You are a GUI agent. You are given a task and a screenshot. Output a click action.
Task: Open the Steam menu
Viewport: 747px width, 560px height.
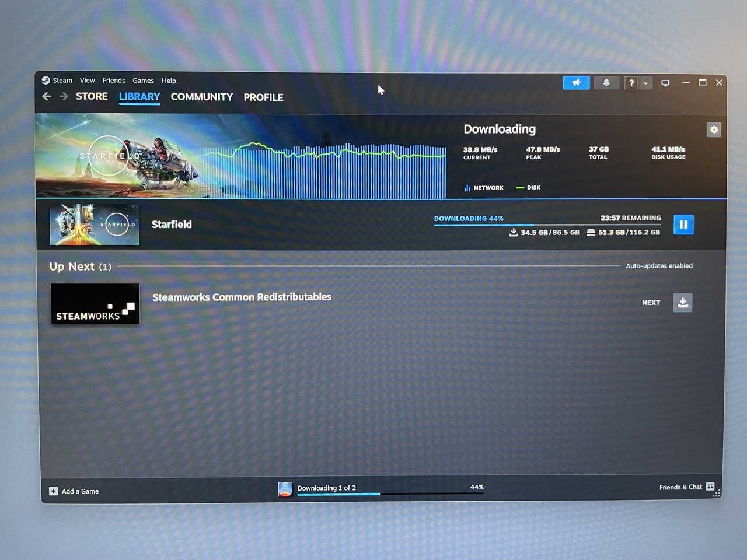pyautogui.click(x=62, y=80)
